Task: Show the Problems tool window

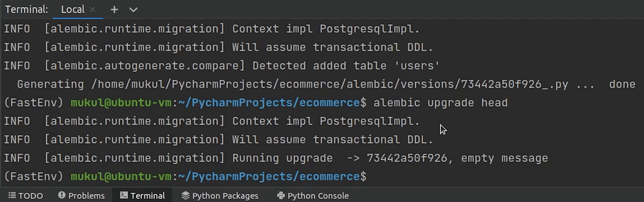Action: pos(81,196)
